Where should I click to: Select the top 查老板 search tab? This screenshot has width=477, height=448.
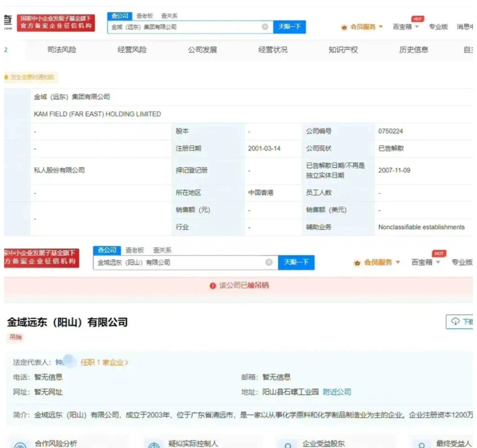click(144, 16)
